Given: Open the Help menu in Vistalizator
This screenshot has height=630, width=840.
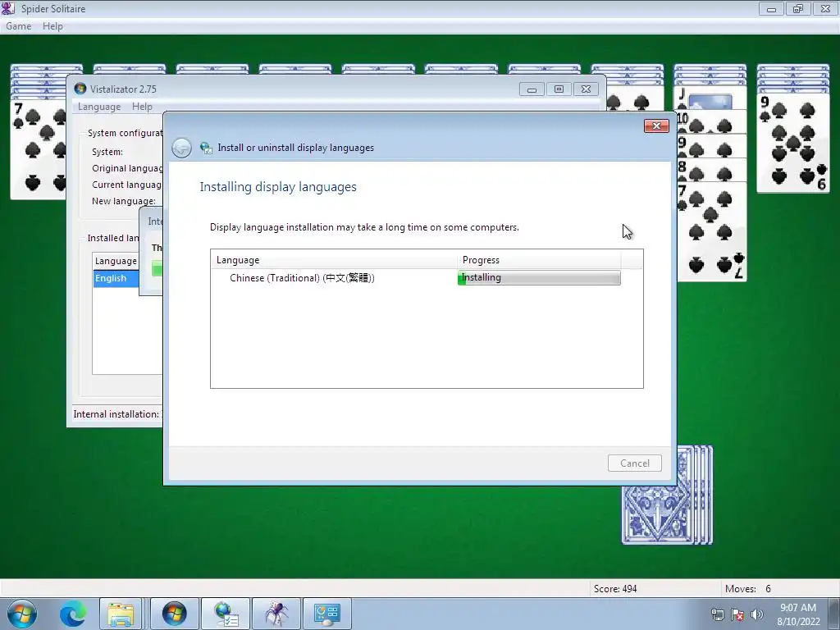Looking at the screenshot, I should pyautogui.click(x=142, y=107).
